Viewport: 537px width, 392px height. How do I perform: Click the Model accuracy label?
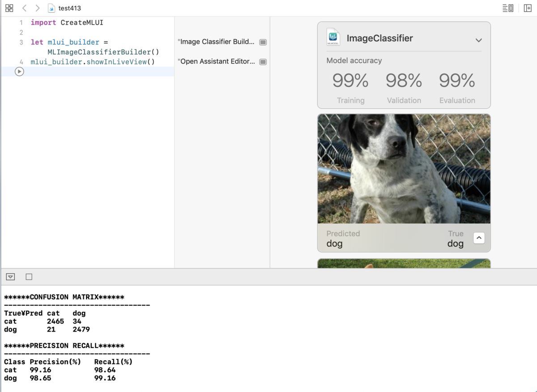click(x=354, y=60)
